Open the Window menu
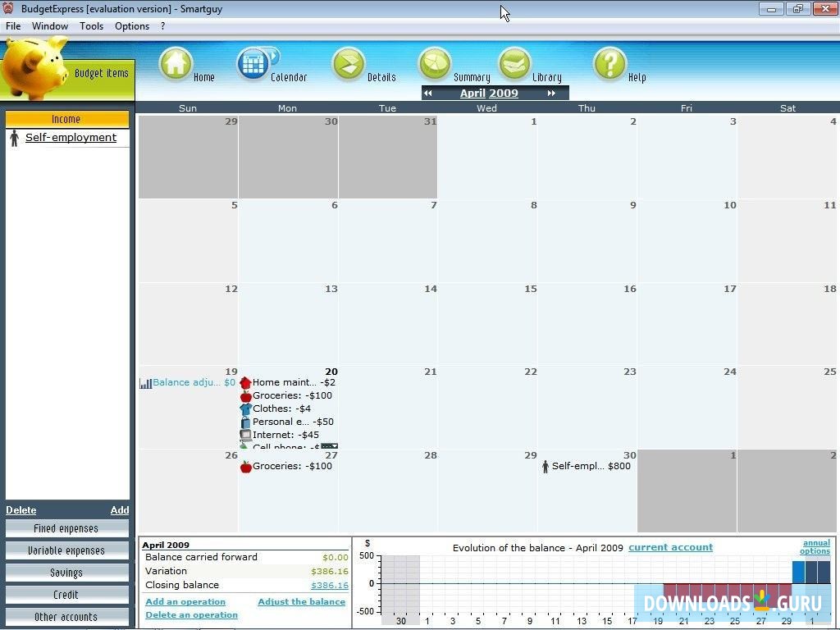Image resolution: width=840 pixels, height=630 pixels. (x=50, y=26)
